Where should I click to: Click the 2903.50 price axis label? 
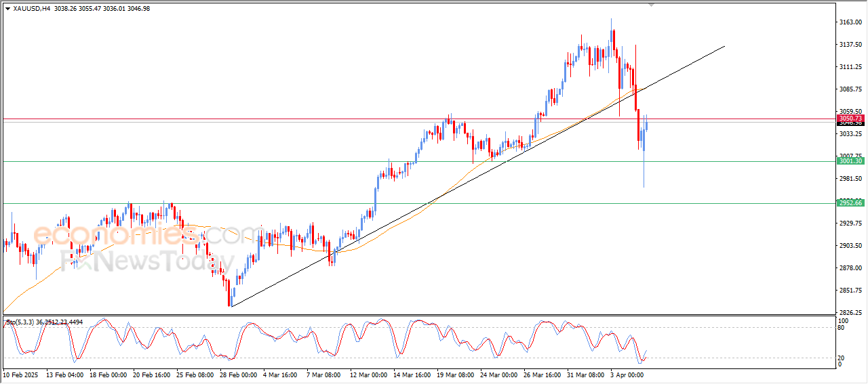coord(850,246)
